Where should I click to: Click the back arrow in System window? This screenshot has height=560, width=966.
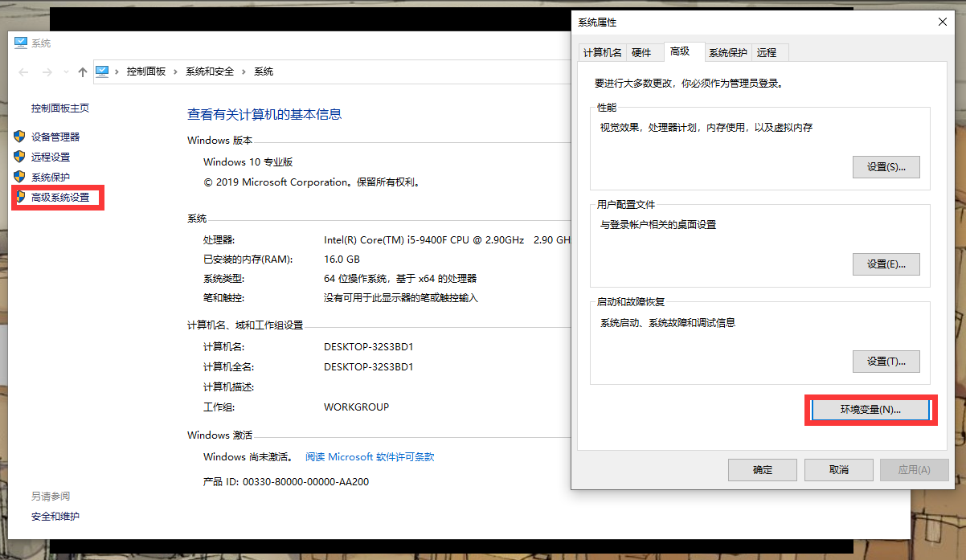[x=23, y=72]
